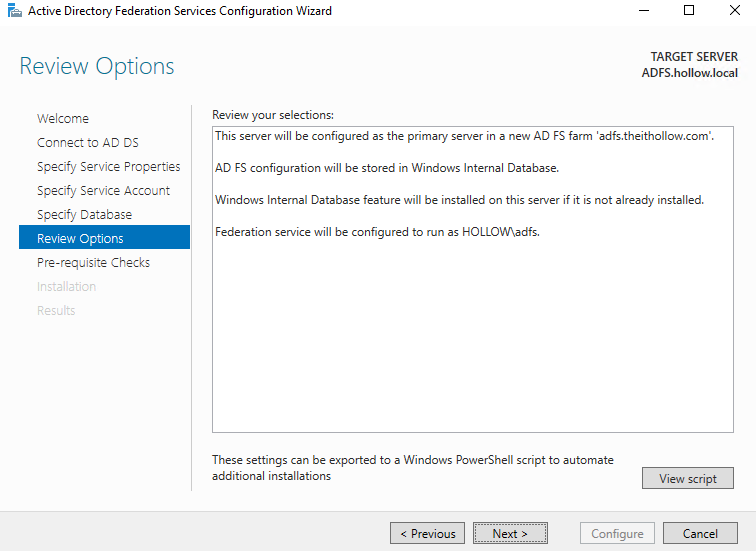Click the View script button
756x551 pixels.
pyautogui.click(x=688, y=478)
